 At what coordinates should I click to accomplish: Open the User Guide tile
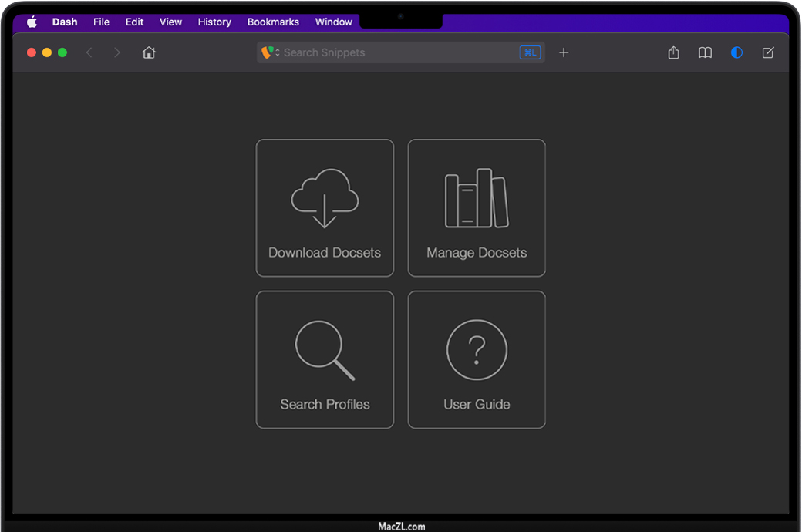tap(477, 360)
